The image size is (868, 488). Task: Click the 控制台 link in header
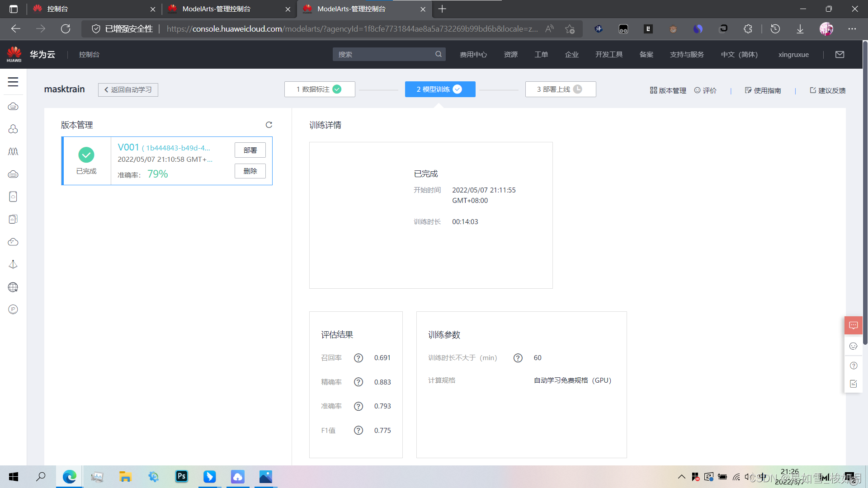pos(89,54)
